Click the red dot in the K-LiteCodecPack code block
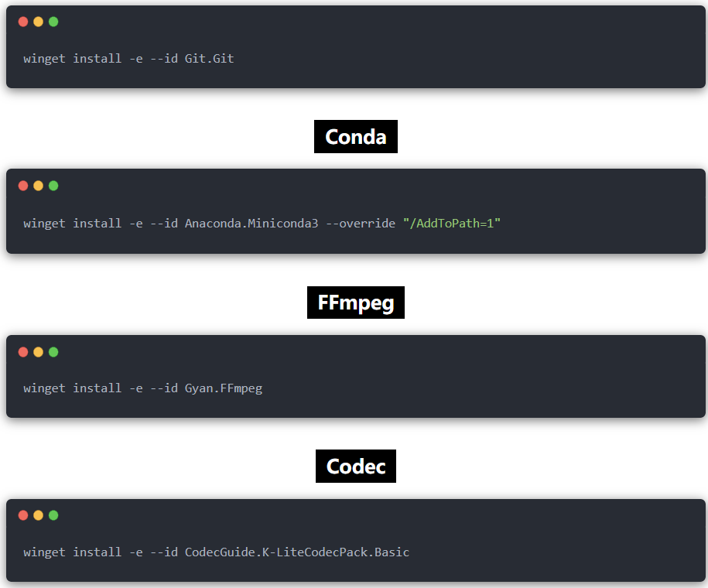The height and width of the screenshot is (588, 708). click(x=23, y=515)
